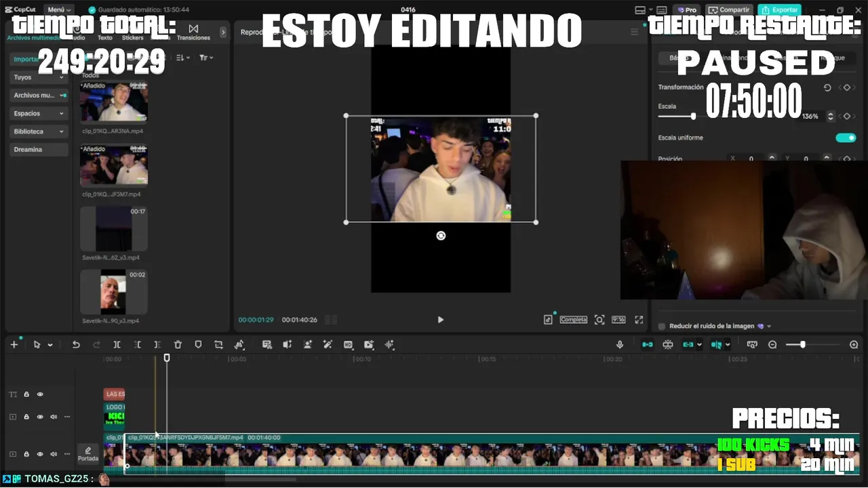Open the mirror flip tool
This screenshot has height=488, width=868.
(239, 344)
